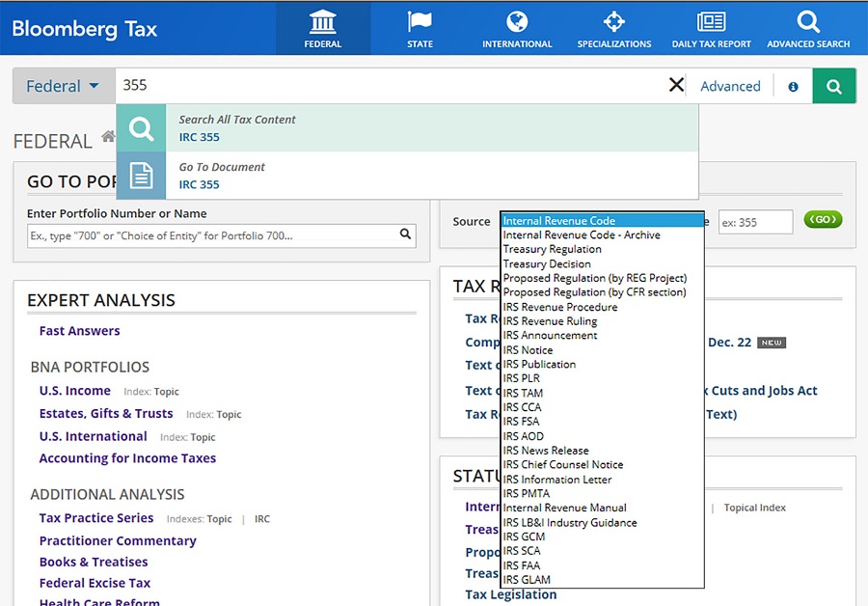Screen dimensions: 868x606
Task: Open the Fast Answers link
Action: coord(79,331)
